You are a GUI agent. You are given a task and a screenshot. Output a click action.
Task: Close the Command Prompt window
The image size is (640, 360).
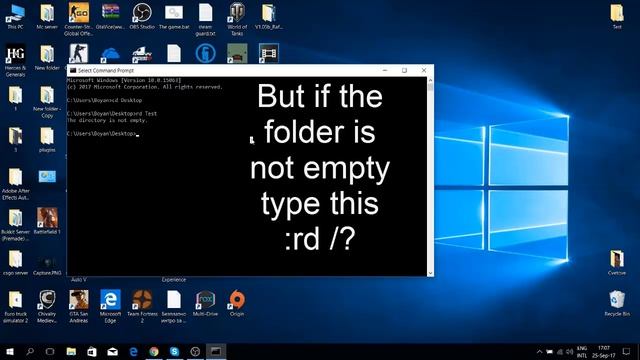(424, 71)
